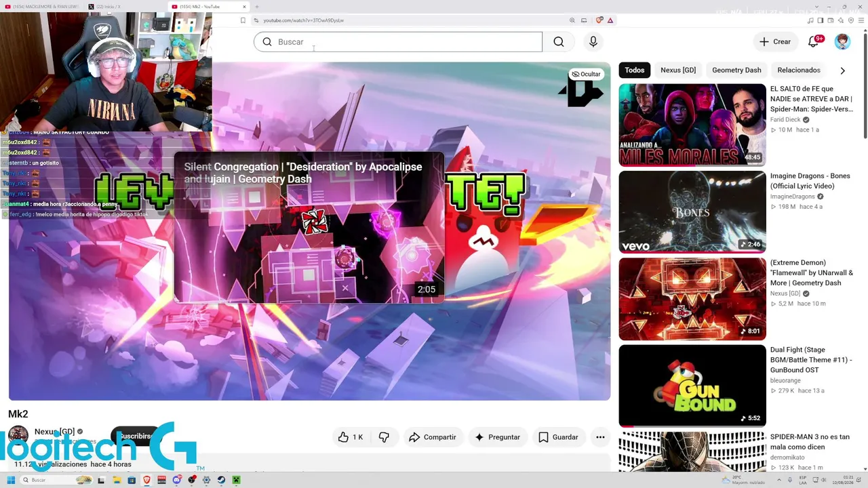Switch to the MACKLEMORE & RYAN LEWIS browser tab
The width and height of the screenshot is (868, 488).
tap(42, 7)
